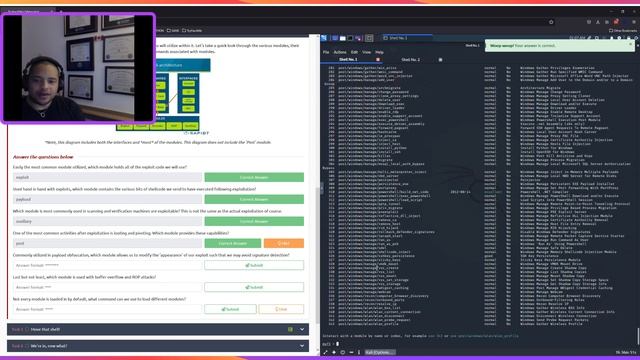Click the Hint button for load modules question
Screen dimensions: 640x360
(281, 309)
